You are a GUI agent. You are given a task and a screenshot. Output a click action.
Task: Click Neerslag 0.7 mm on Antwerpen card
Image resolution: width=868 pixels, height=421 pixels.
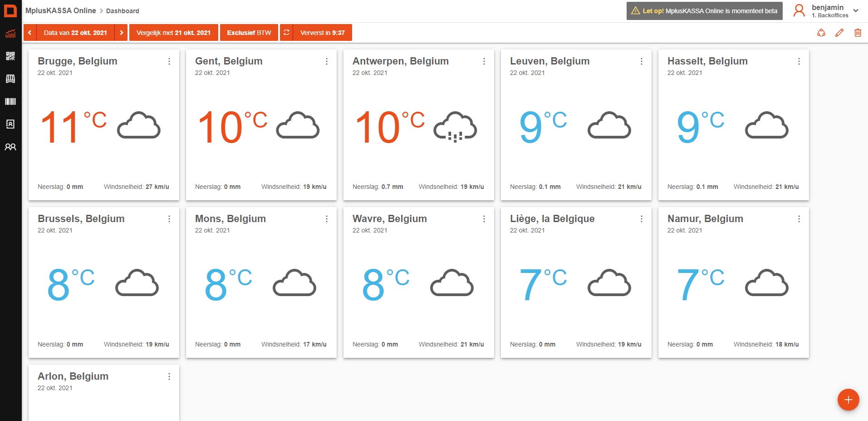pos(378,187)
